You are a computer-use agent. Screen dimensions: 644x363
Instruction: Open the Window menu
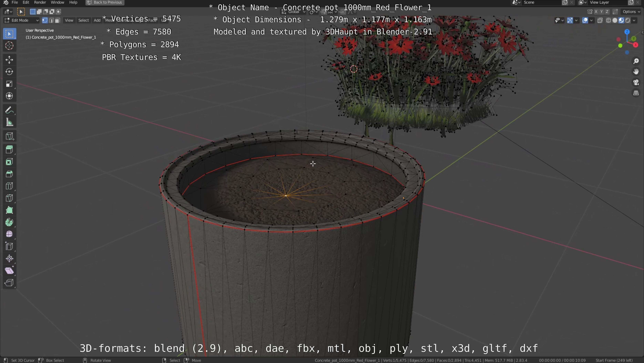pyautogui.click(x=57, y=3)
